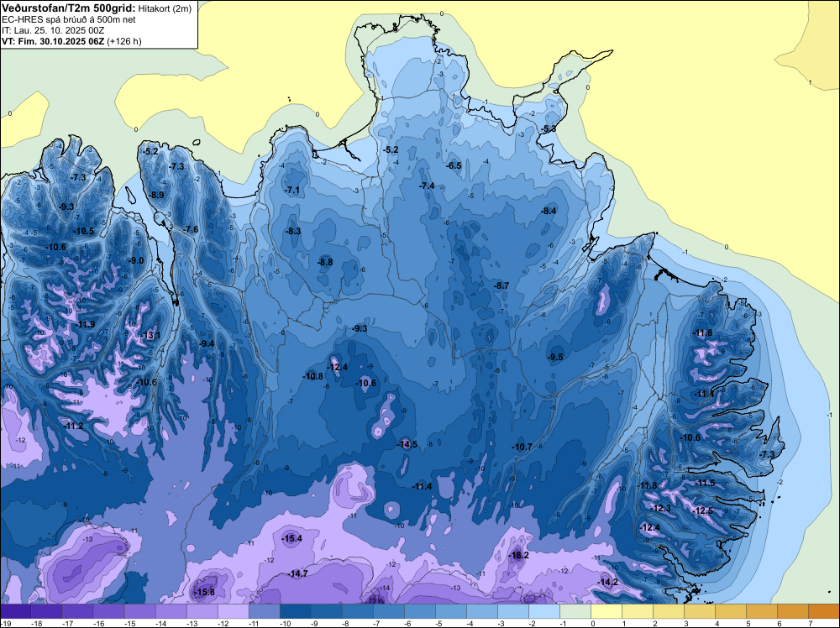Click the map temperature value -13.1

coord(150,335)
